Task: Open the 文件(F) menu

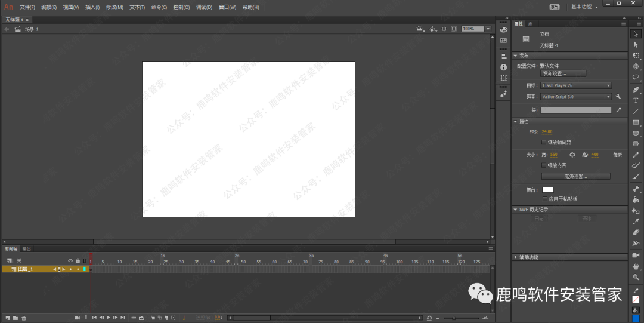Action: (x=27, y=7)
